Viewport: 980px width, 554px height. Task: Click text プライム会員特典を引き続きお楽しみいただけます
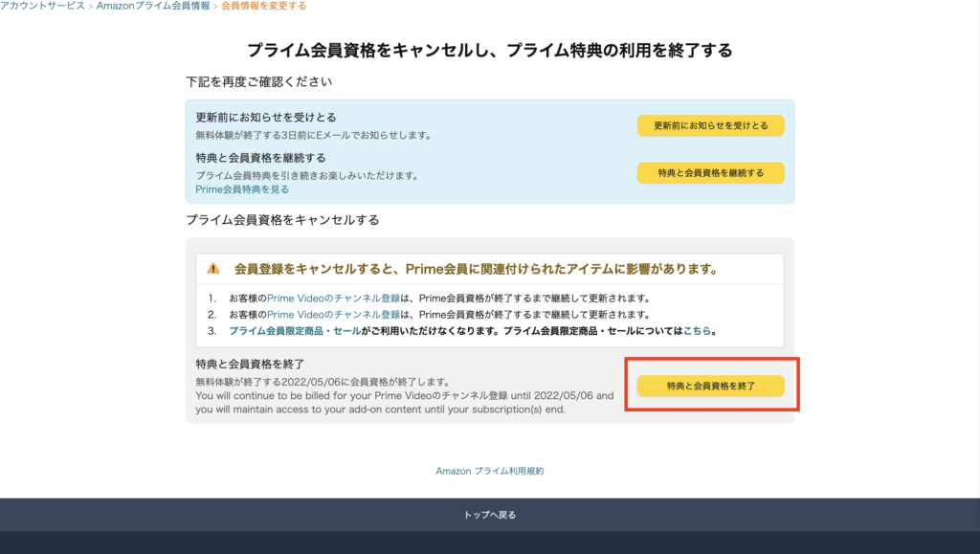pyautogui.click(x=307, y=175)
